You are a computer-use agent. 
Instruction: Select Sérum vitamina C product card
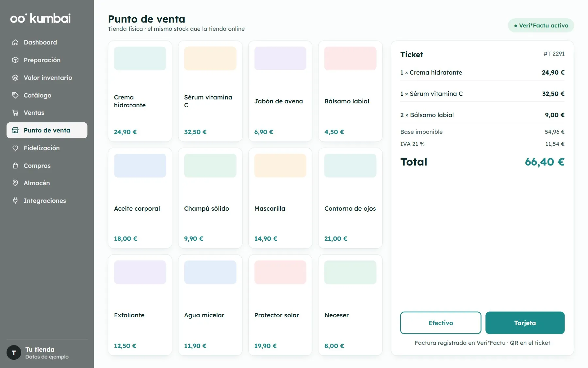coord(210,91)
